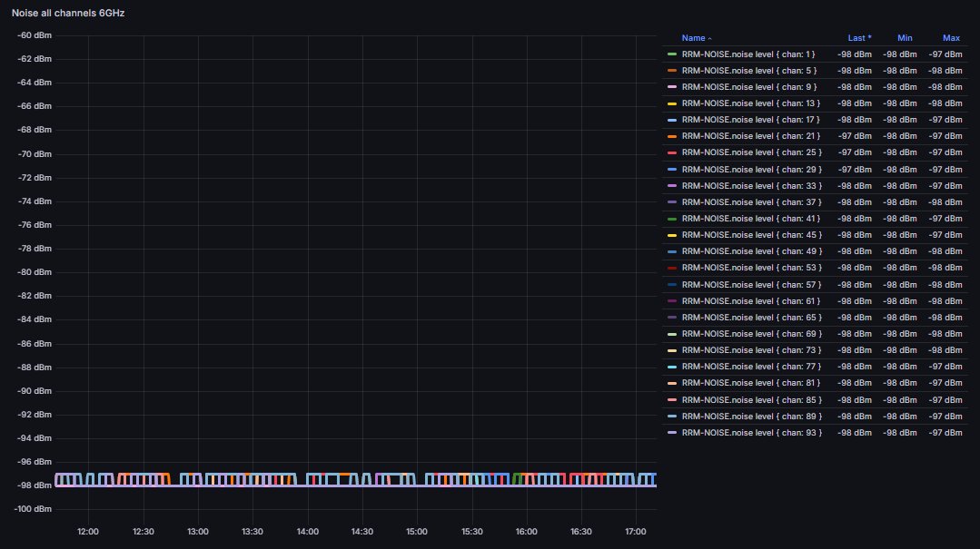
Task: Click the color swatch for chan: 5
Action: (x=672, y=71)
